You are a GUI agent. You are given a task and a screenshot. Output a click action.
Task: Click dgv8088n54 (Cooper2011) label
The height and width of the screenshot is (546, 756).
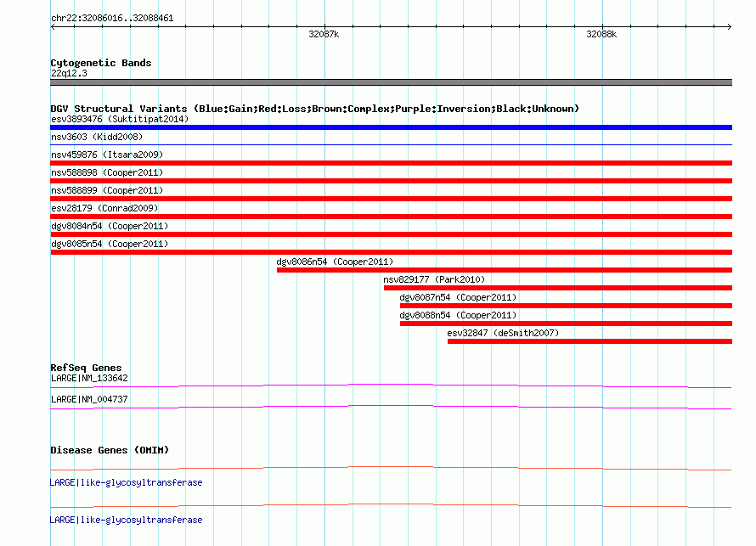click(458, 315)
